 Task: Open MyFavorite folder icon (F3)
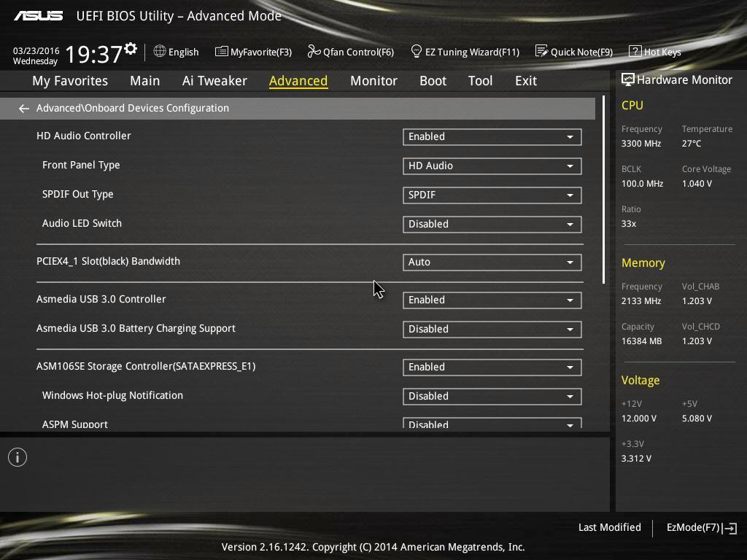click(222, 52)
